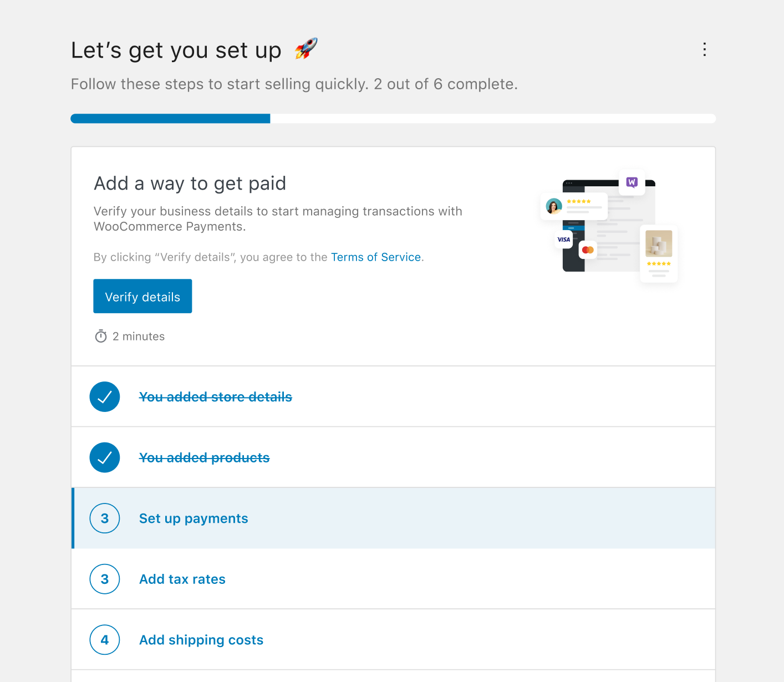Select the Add tax rates list item
This screenshot has width=784, height=682.
click(x=182, y=579)
